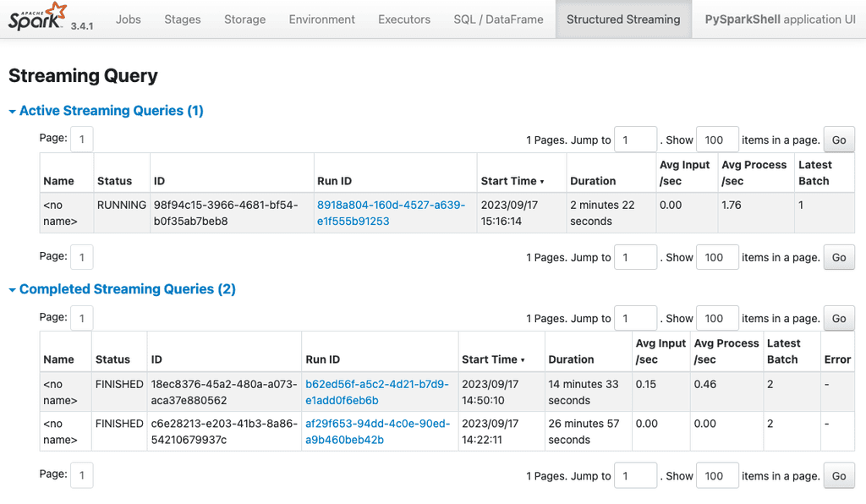The width and height of the screenshot is (866, 504).
Task: View the Storage tab
Action: pos(244,19)
